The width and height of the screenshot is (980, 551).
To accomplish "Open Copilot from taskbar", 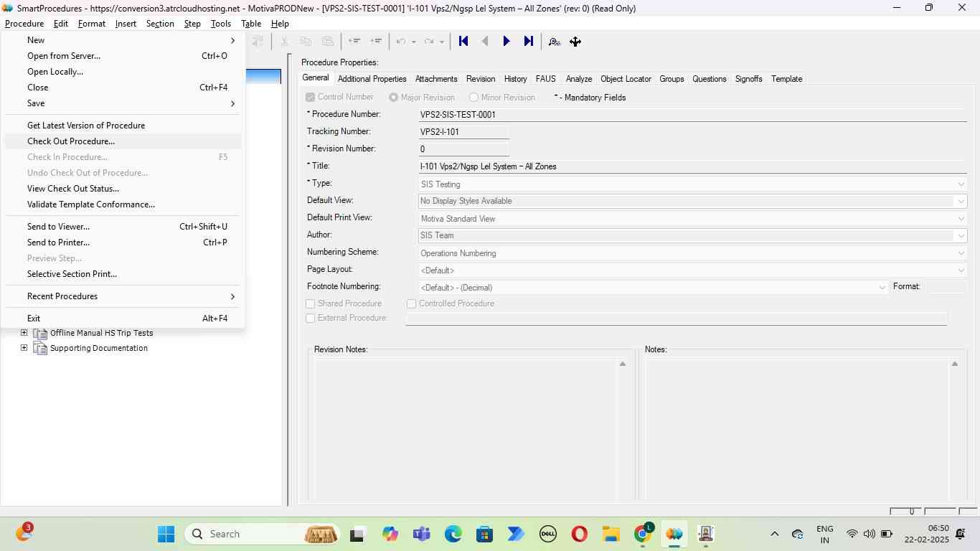I will (x=390, y=534).
